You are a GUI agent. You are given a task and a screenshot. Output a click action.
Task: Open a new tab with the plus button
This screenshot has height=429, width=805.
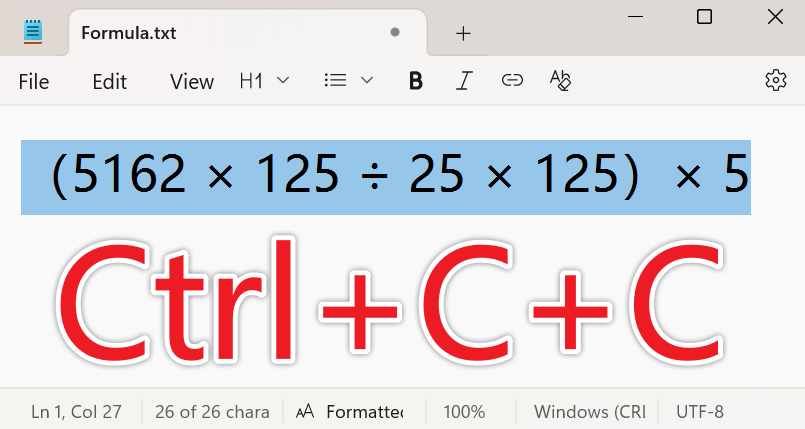[x=463, y=33]
